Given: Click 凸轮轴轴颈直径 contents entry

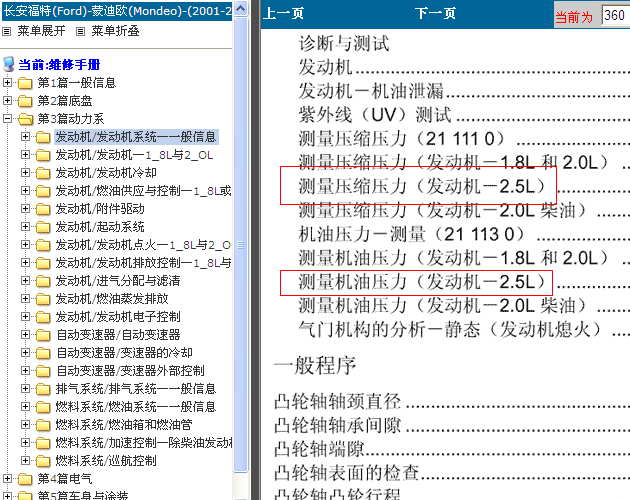Looking at the screenshot, I should (x=338, y=402).
